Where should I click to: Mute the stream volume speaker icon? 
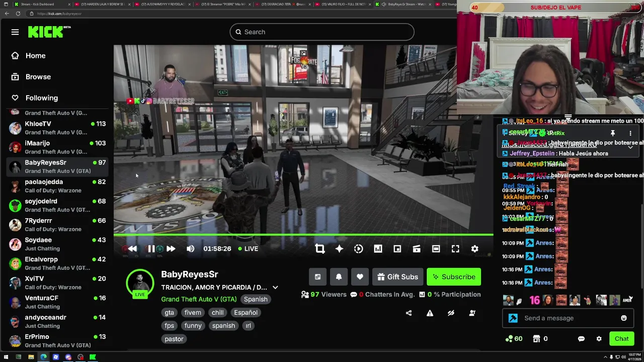pyautogui.click(x=190, y=249)
